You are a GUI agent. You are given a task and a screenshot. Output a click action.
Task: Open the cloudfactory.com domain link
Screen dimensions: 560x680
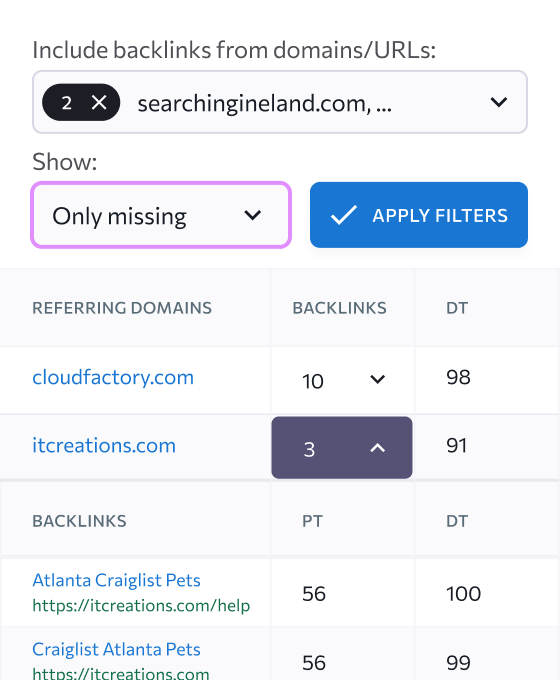tap(113, 377)
